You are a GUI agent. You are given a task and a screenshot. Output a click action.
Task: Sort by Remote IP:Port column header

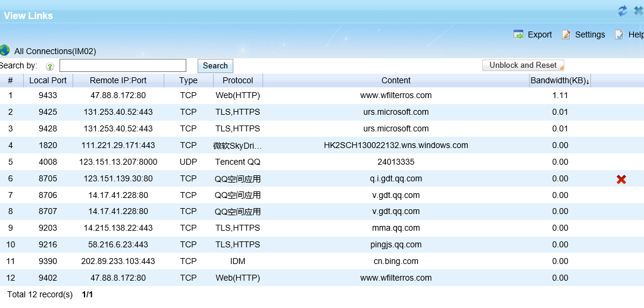tap(118, 80)
